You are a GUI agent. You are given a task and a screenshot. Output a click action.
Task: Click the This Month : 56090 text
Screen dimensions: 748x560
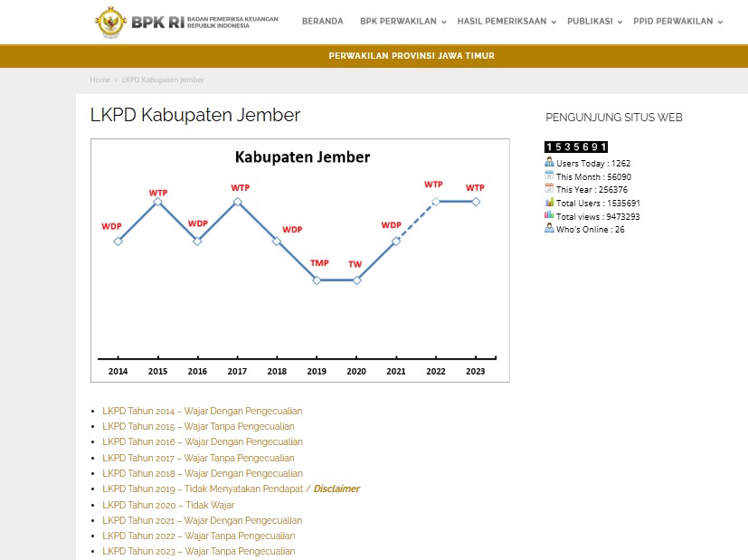pyautogui.click(x=593, y=177)
